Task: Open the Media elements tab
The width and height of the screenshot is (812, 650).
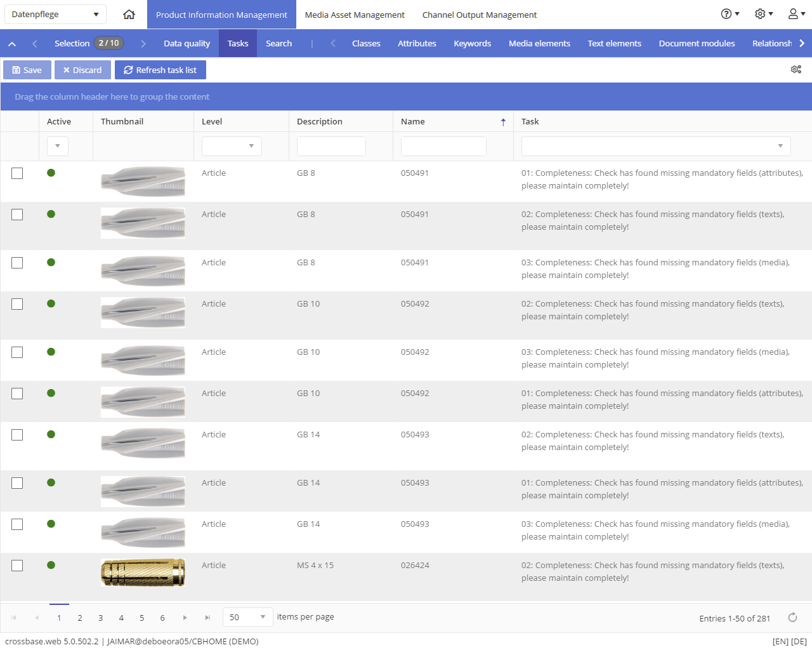Action: click(x=539, y=44)
